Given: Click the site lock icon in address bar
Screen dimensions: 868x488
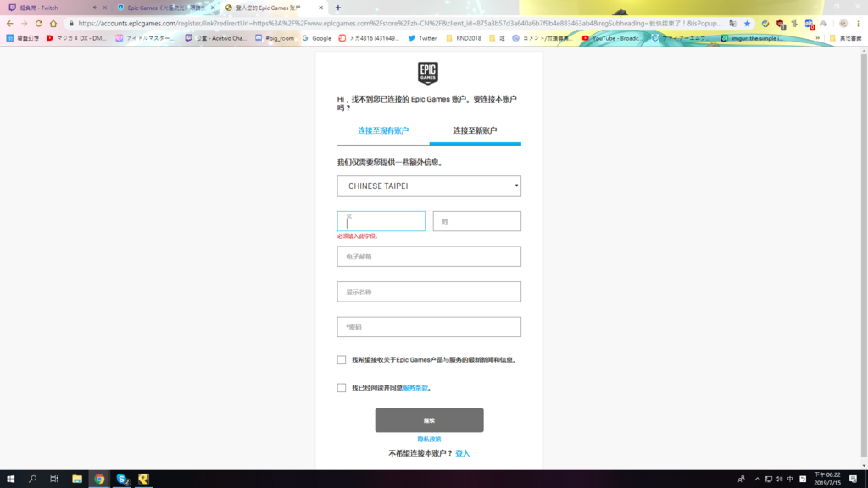Looking at the screenshot, I should click(x=71, y=24).
